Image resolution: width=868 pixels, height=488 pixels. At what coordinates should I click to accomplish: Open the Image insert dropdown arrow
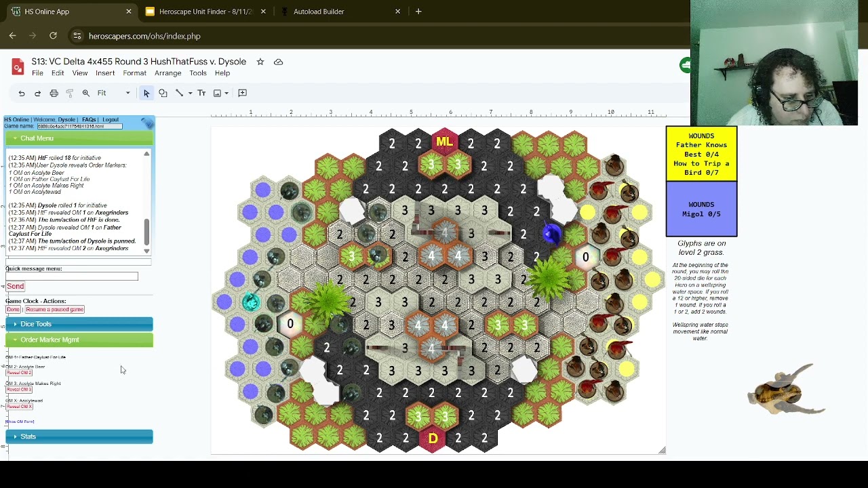click(x=226, y=93)
